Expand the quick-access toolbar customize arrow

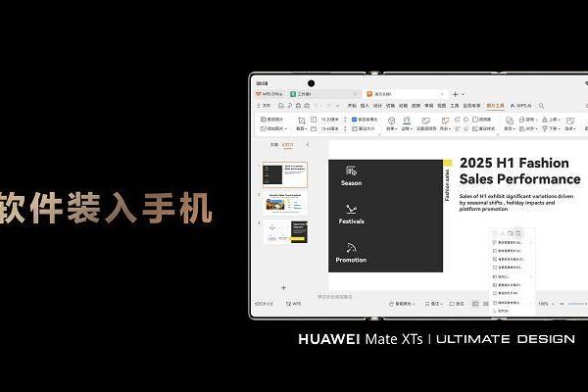point(338,106)
